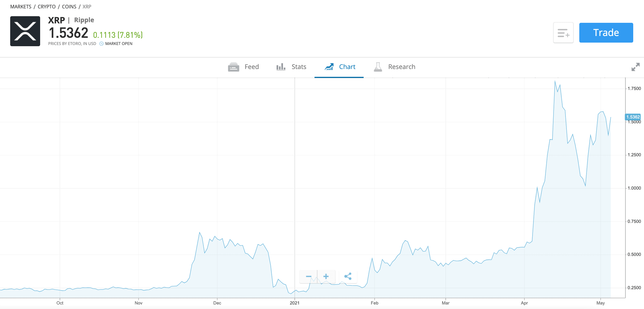The width and height of the screenshot is (644, 309).
Task: Open the XRP Ripple logo
Action: coord(25,31)
